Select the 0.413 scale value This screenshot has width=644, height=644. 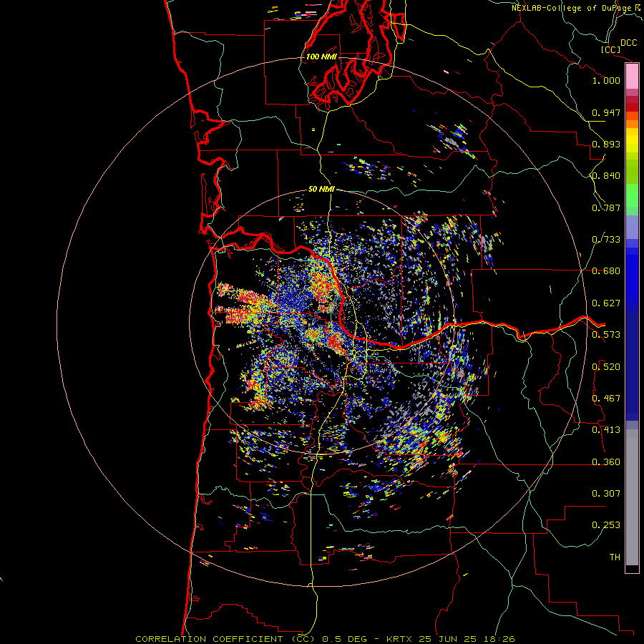point(606,430)
